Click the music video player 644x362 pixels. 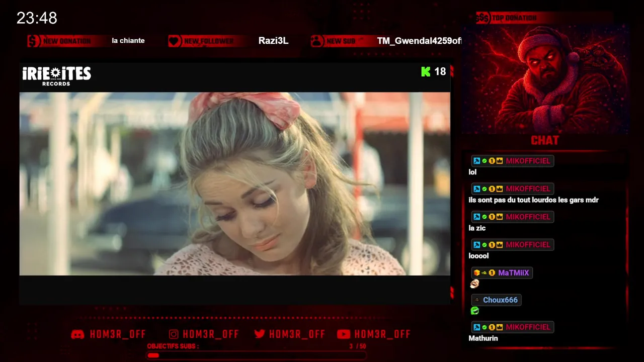[x=235, y=184]
